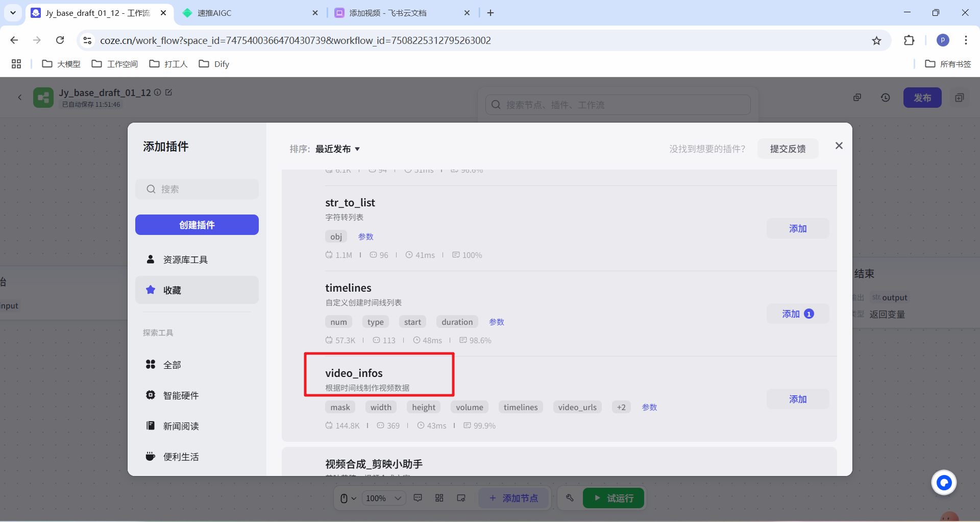View 参数 link for str_to_list plugin
Viewport: 980px width, 522px height.
click(x=365, y=236)
